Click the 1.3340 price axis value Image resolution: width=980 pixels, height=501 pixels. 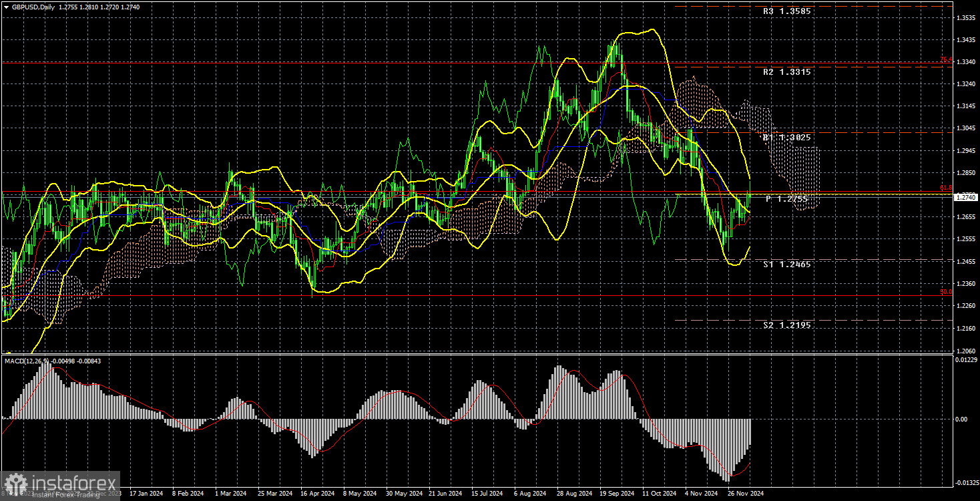click(965, 62)
